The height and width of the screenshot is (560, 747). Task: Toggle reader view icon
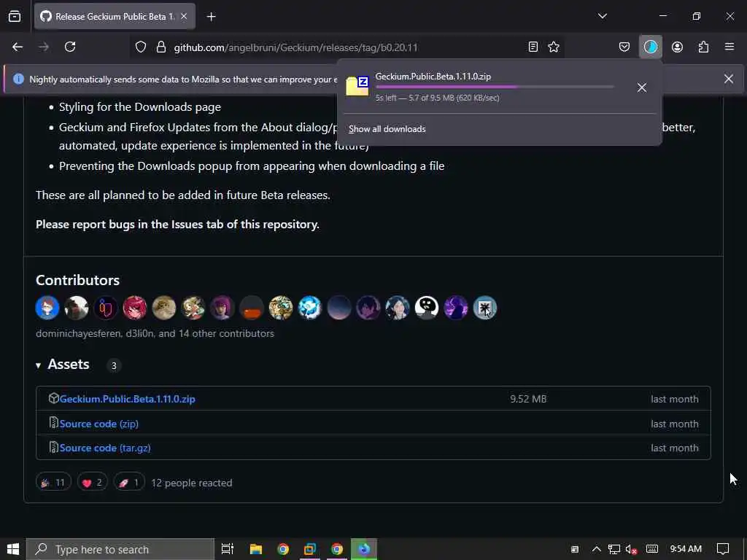pos(533,47)
